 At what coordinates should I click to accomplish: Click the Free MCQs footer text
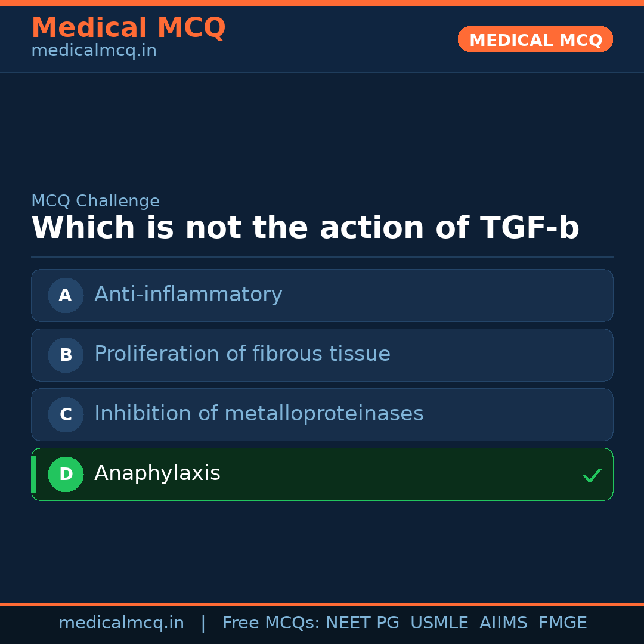271,623
